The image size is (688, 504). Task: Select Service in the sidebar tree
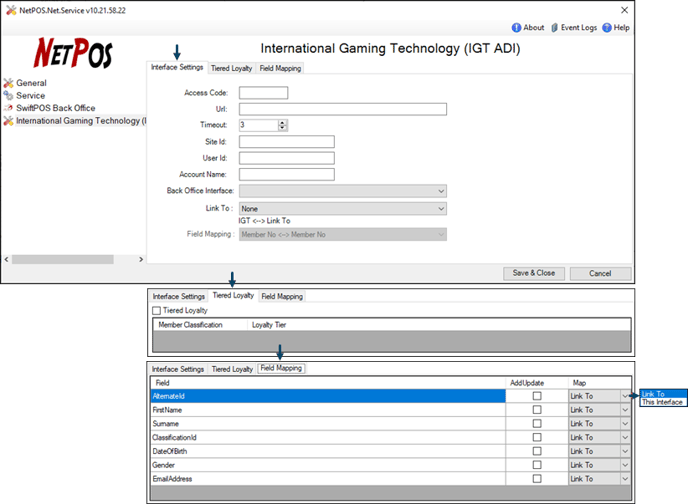click(x=30, y=95)
